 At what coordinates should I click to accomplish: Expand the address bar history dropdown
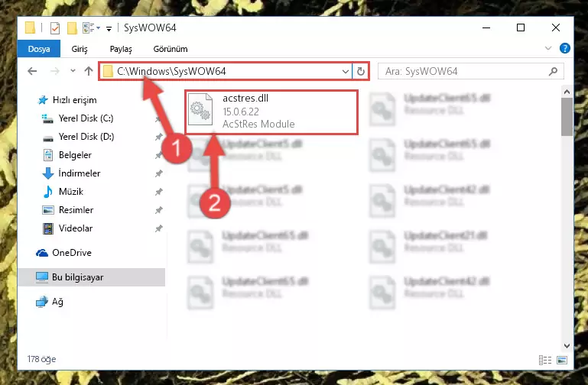[346, 71]
